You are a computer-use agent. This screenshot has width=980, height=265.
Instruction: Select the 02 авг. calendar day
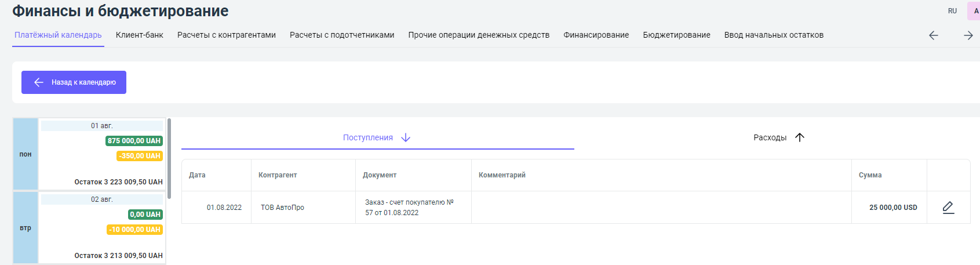coord(102,199)
